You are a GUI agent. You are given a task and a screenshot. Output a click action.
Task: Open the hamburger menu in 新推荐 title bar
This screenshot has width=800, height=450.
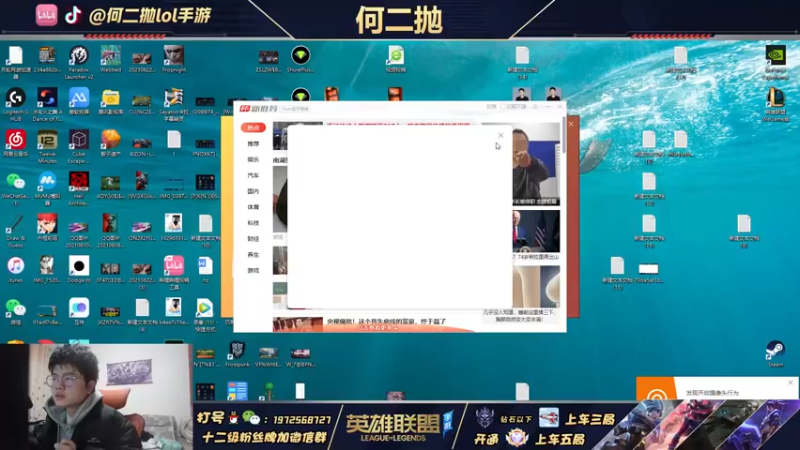(535, 107)
